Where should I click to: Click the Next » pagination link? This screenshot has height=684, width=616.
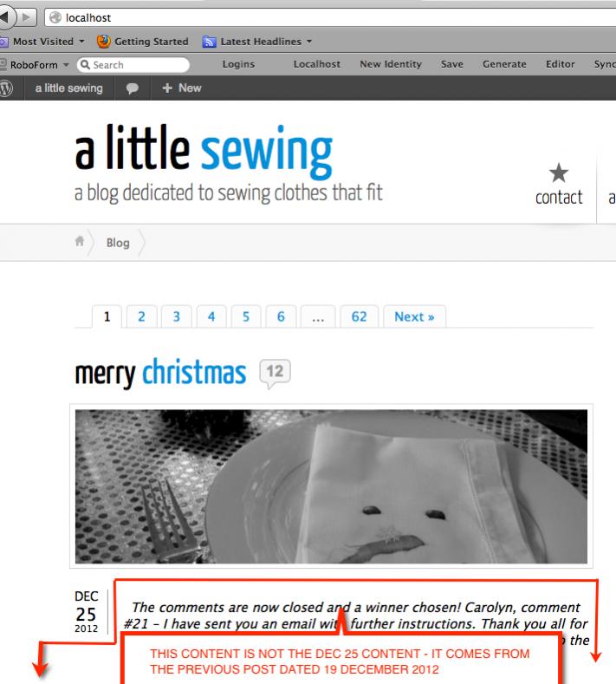pyautogui.click(x=414, y=316)
